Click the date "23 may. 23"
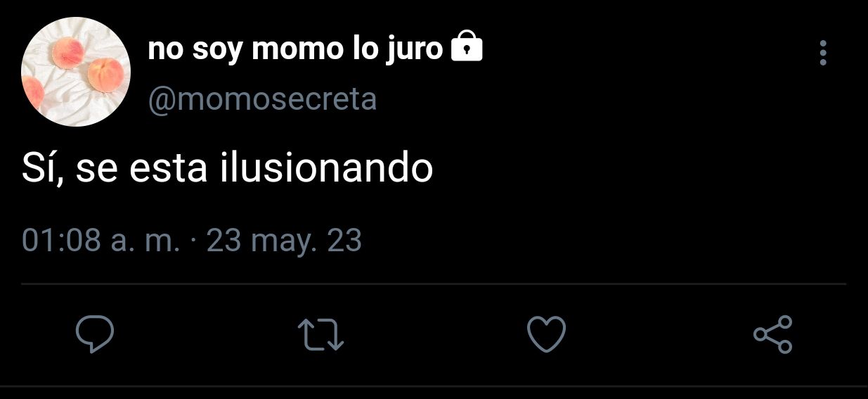Screen dimensions: 868x399 [x=284, y=241]
